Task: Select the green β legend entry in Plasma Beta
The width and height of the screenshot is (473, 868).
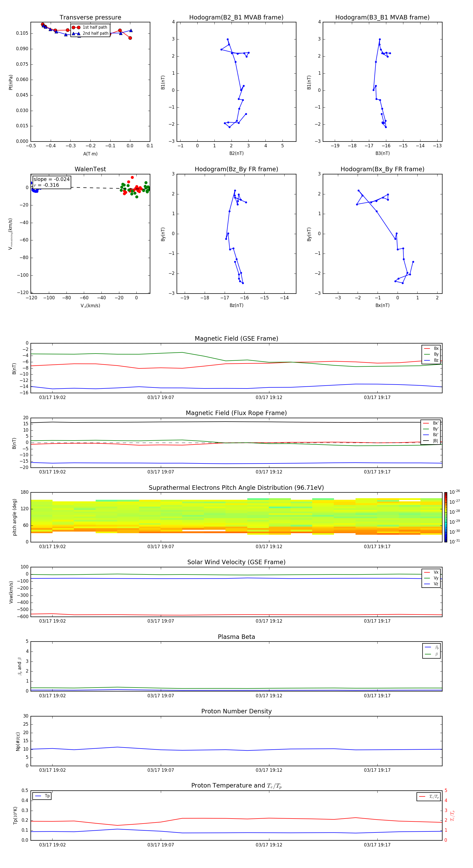Action: coord(431,654)
